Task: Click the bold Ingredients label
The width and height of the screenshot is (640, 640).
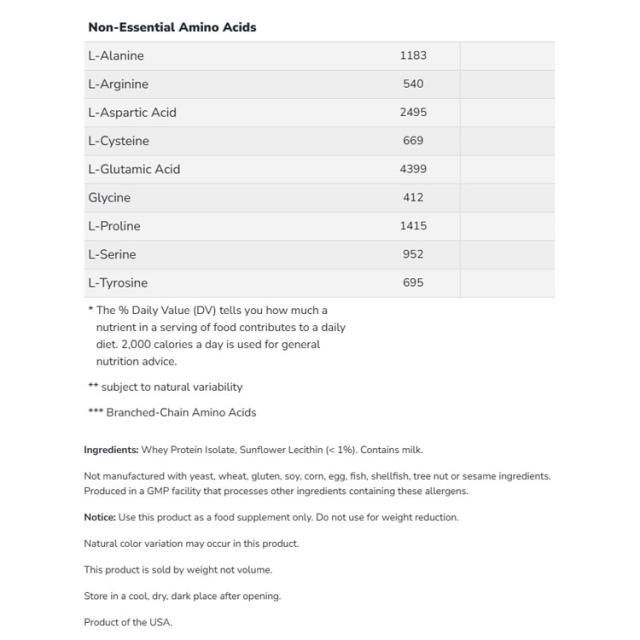Action: (x=111, y=450)
